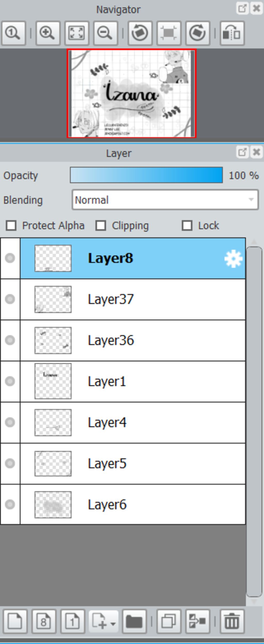
Task: Rotate canvas left in Navigator
Action: pyautogui.click(x=140, y=33)
